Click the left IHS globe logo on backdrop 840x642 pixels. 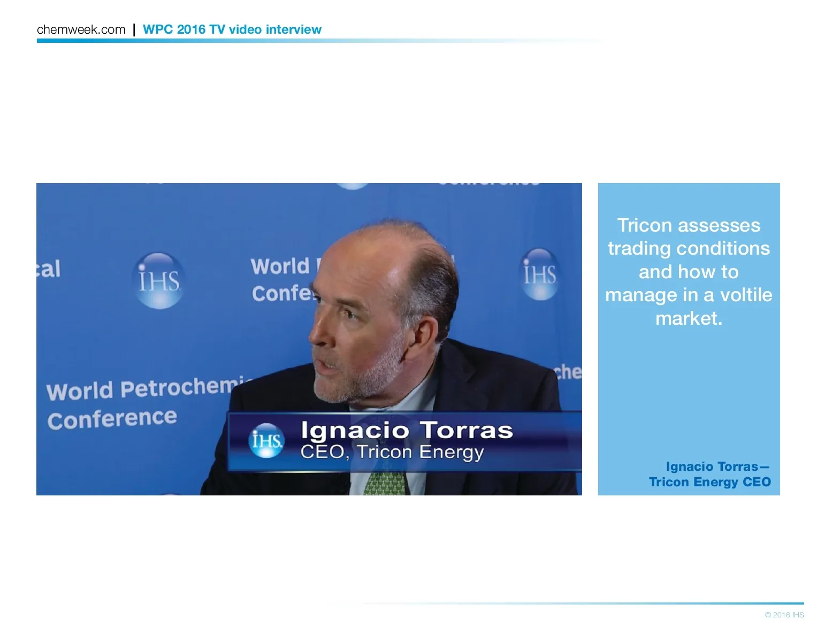(158, 280)
